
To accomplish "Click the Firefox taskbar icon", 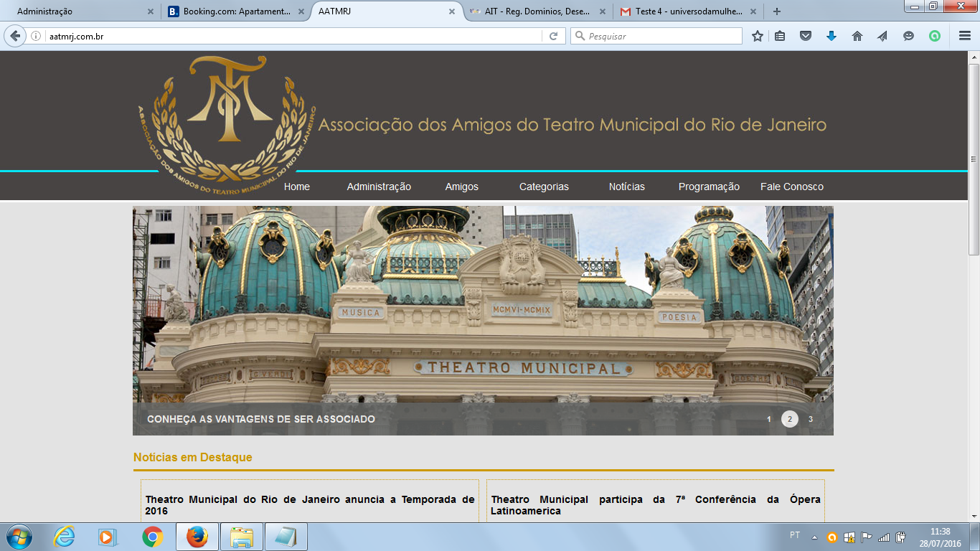I will click(x=197, y=537).
